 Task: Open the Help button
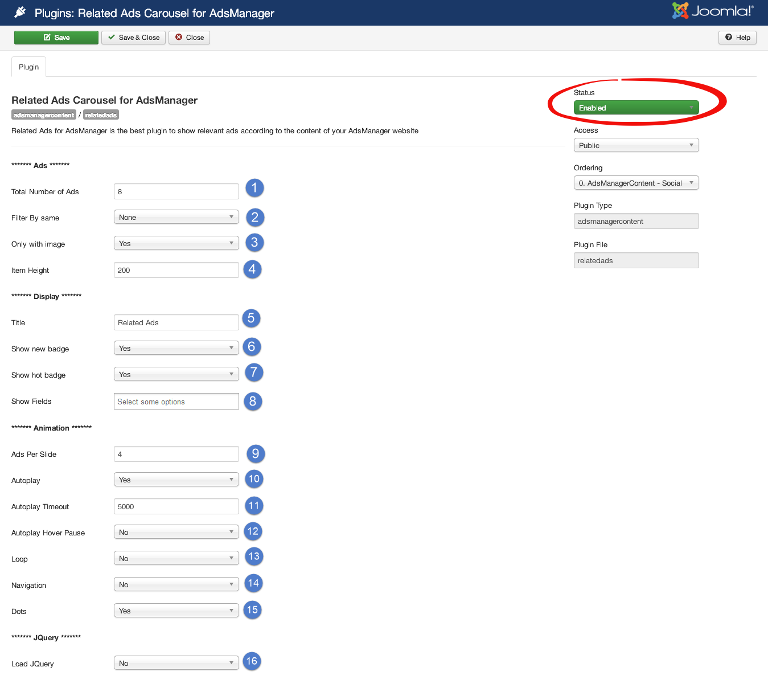coord(737,38)
